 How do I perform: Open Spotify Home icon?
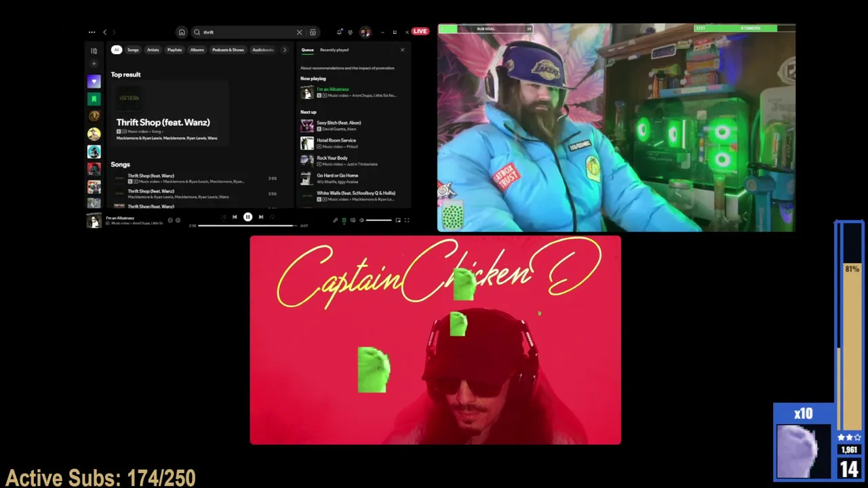[182, 32]
